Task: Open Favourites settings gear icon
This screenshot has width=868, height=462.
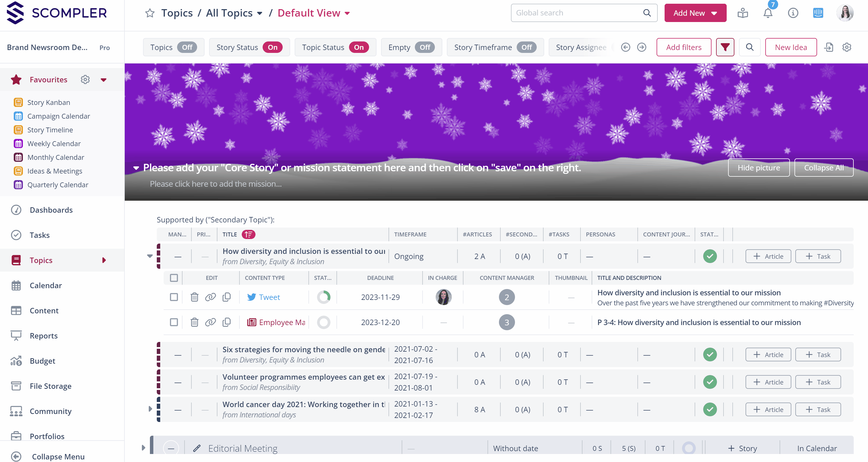Action: 85,79
